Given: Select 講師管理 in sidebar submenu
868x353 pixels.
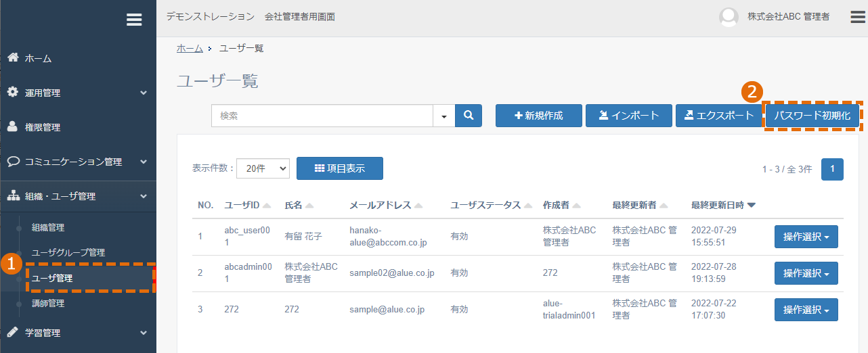Looking at the screenshot, I should pos(48,303).
